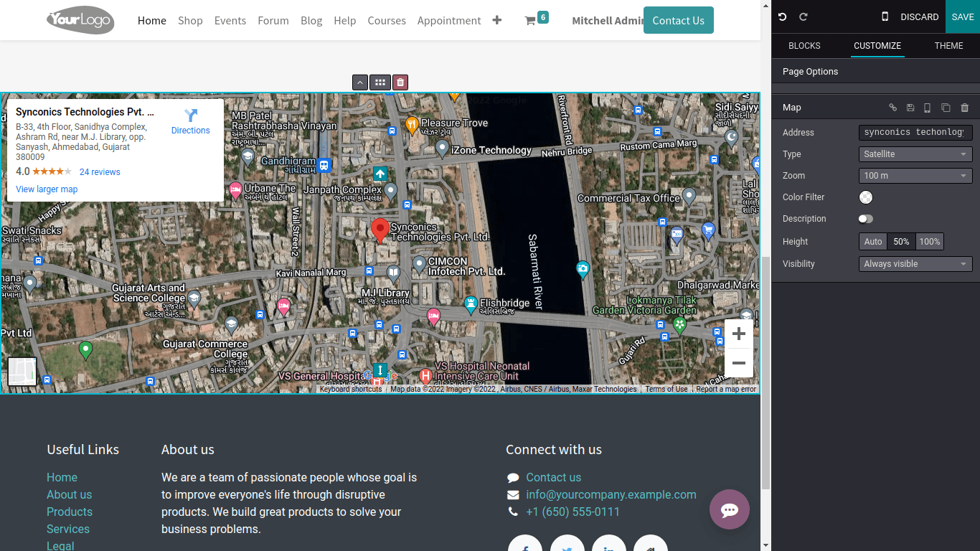This screenshot has width=980, height=551.
Task: Open the Color Filter swatch
Action: (866, 197)
